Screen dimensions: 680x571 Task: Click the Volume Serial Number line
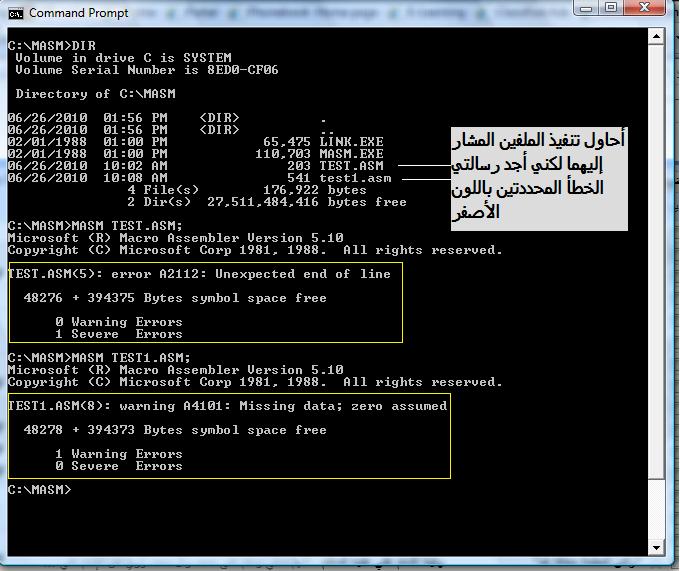pos(147,70)
